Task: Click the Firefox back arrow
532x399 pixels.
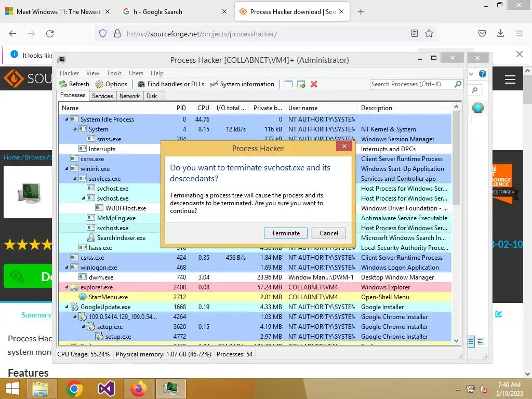Action: pos(12,34)
